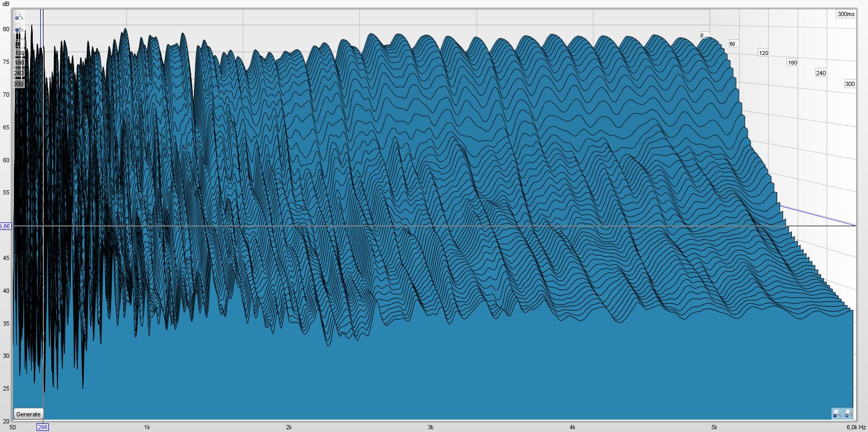Click the 3k frequency axis label
The image size is (868, 432).
coord(430,427)
